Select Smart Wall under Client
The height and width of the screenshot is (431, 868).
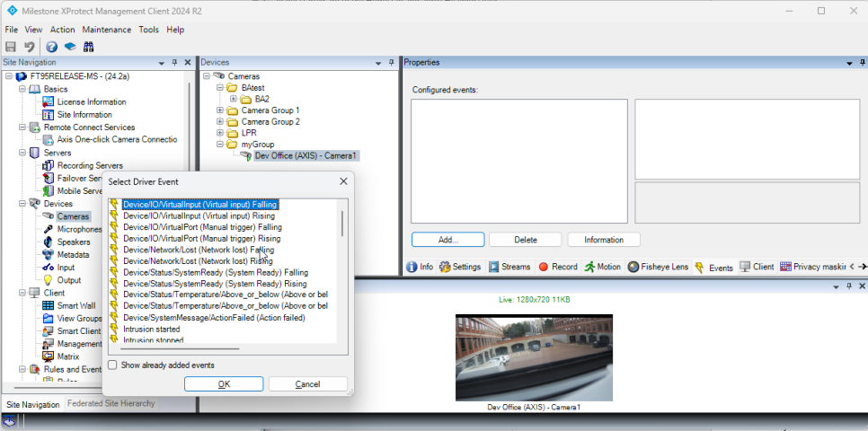75,305
